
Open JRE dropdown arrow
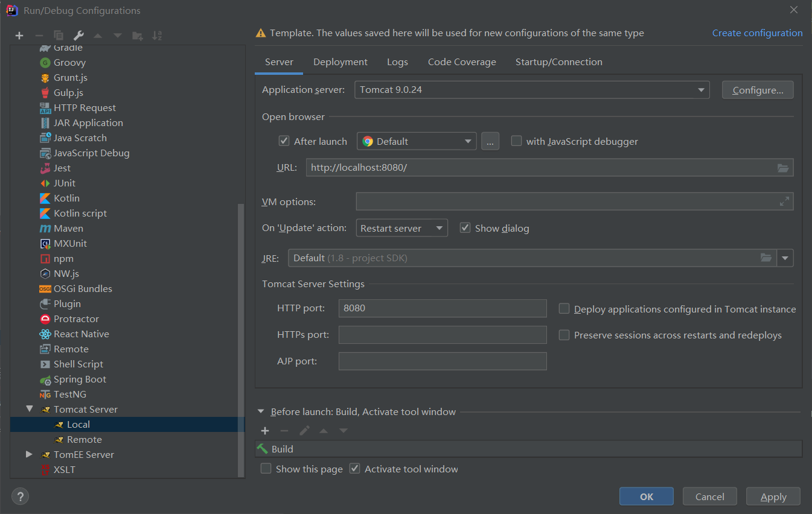point(785,258)
